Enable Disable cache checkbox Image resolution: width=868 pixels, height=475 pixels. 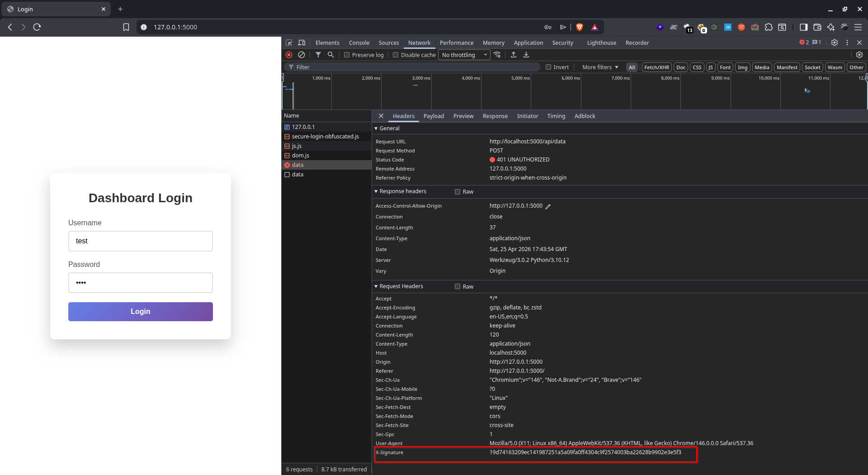coord(396,55)
